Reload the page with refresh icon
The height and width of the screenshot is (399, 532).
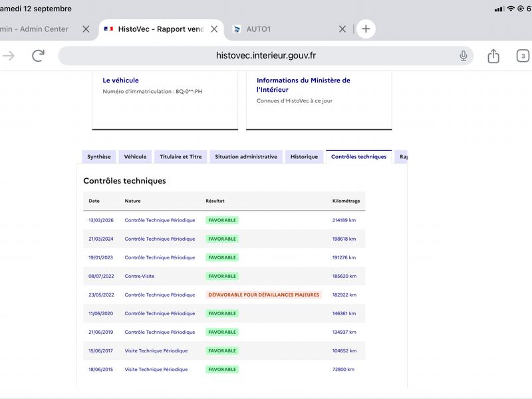click(x=39, y=56)
